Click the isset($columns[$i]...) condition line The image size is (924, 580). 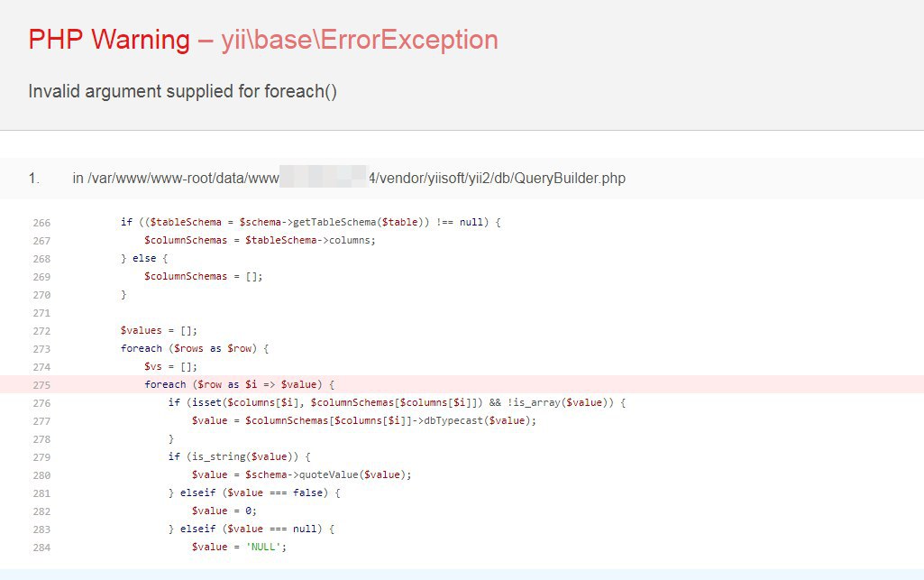coord(397,402)
